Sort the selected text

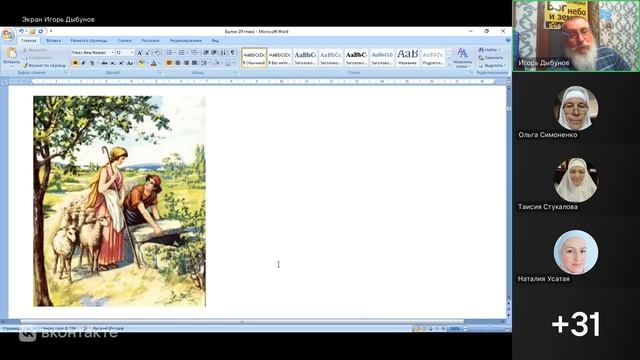pyautogui.click(x=223, y=53)
